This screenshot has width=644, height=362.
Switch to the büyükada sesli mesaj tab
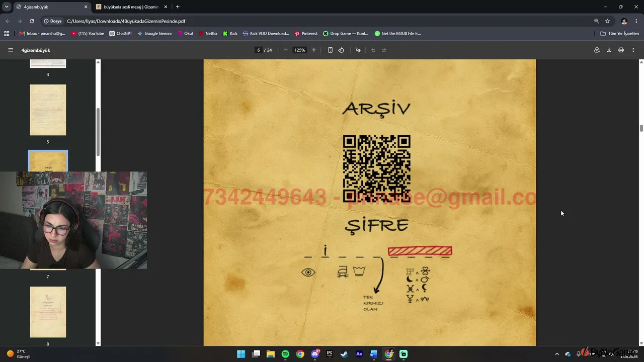click(x=131, y=7)
